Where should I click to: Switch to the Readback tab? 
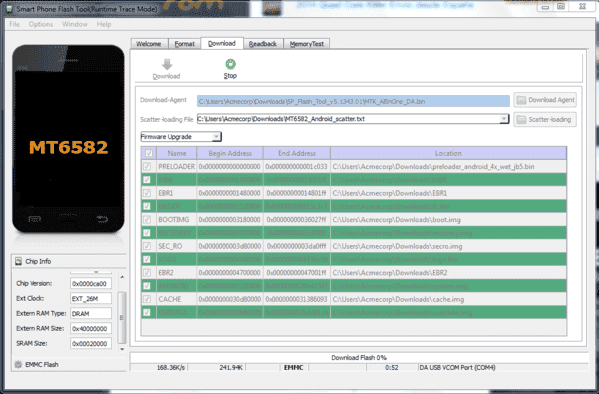(263, 44)
